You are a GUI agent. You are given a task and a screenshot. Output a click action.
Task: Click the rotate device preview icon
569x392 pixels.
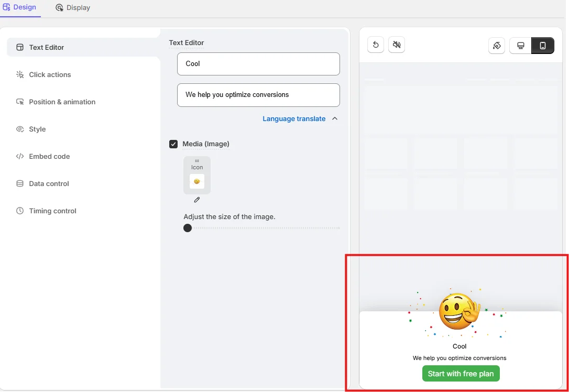[496, 46]
